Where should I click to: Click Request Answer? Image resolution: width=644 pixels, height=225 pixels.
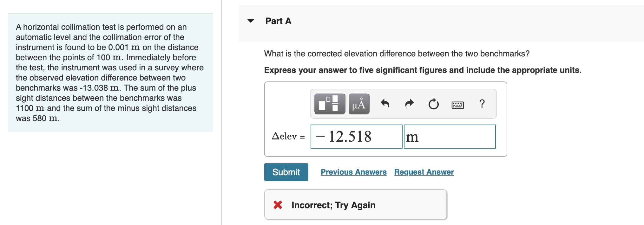coord(424,172)
